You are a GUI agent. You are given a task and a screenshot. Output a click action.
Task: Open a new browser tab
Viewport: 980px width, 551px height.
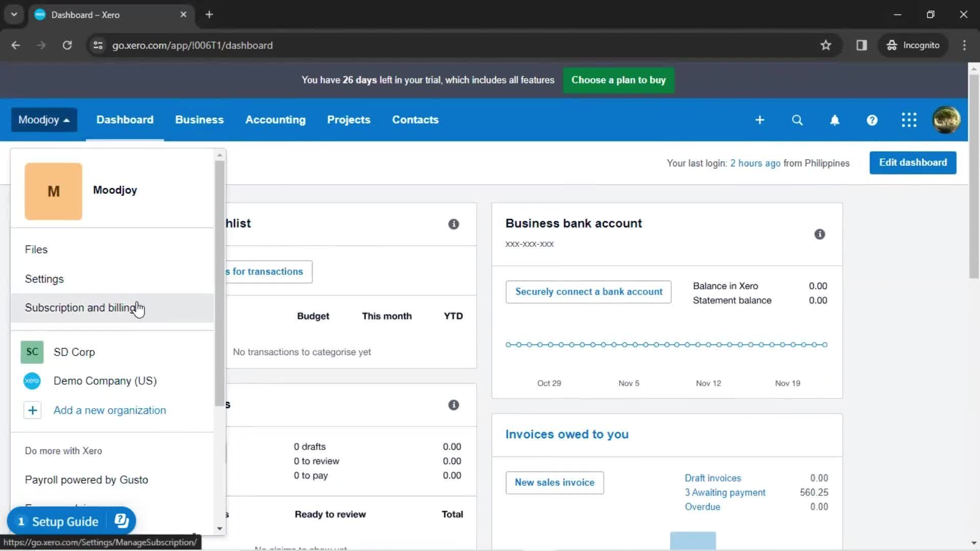[209, 14]
